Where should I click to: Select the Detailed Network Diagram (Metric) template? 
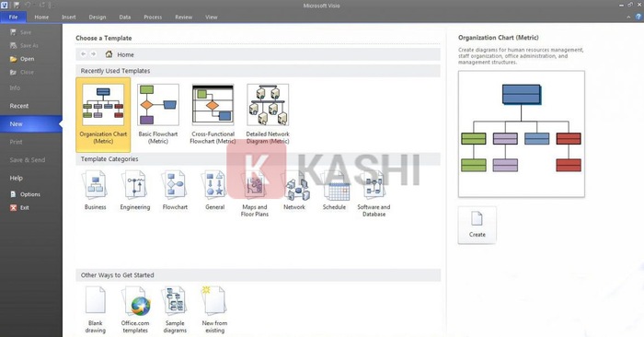click(268, 115)
